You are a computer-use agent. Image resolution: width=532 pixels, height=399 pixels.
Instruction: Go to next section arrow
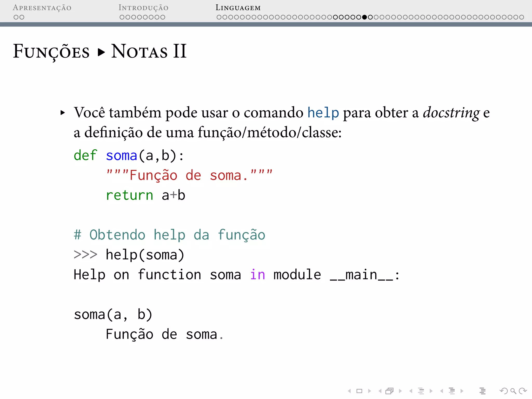462,391
